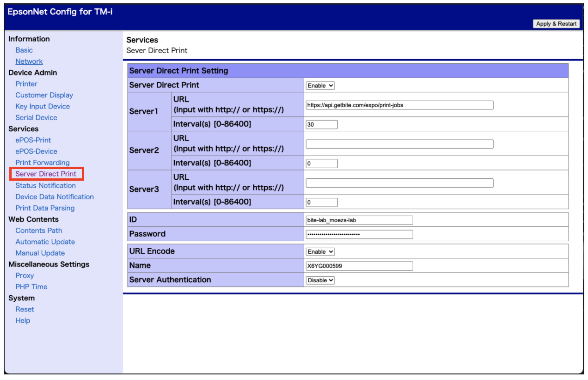
Task: Open URL Encode dropdown
Action: click(x=321, y=251)
